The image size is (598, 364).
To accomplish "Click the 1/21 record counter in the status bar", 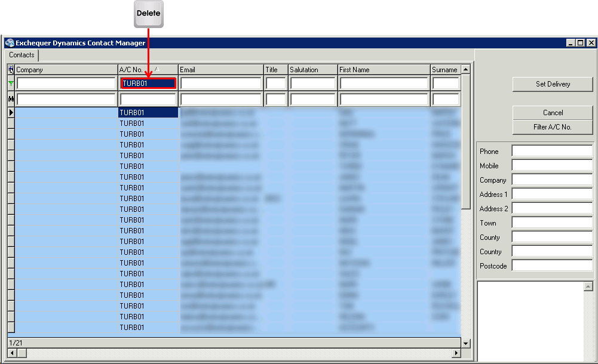I will [16, 343].
